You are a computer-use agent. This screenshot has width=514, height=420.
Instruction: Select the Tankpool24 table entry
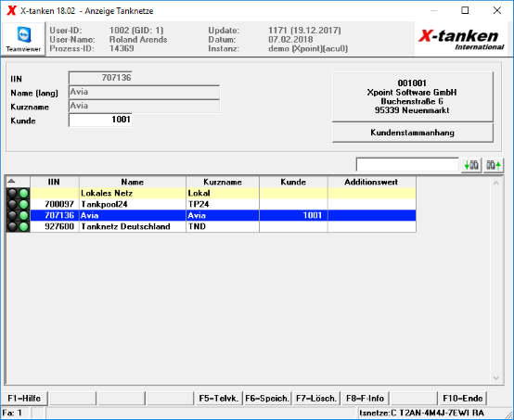pos(104,204)
